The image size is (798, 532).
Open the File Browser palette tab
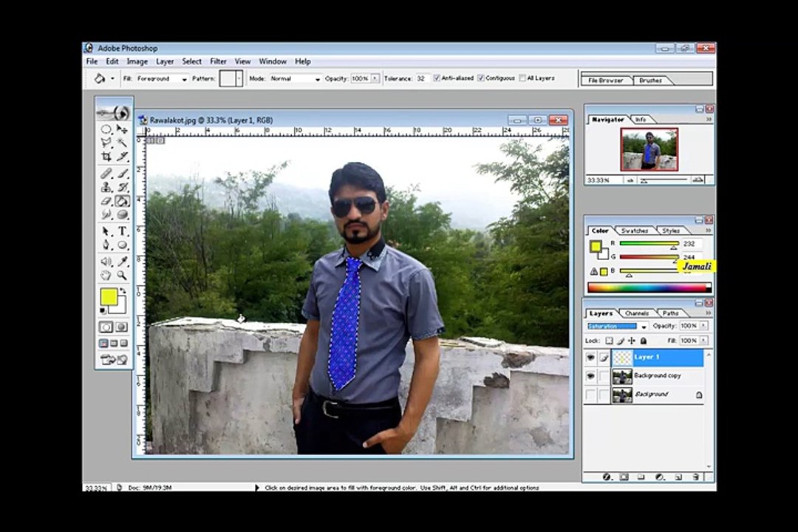606,80
